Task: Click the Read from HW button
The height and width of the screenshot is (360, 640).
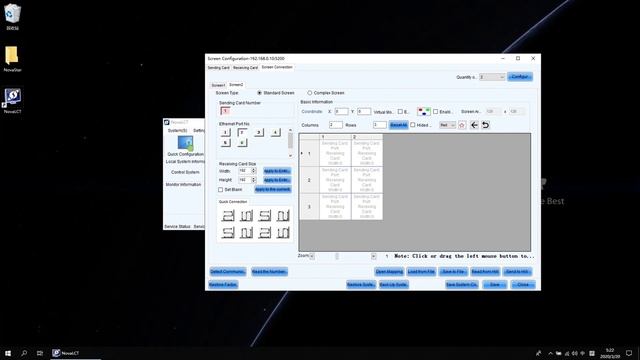Action: pyautogui.click(x=485, y=272)
